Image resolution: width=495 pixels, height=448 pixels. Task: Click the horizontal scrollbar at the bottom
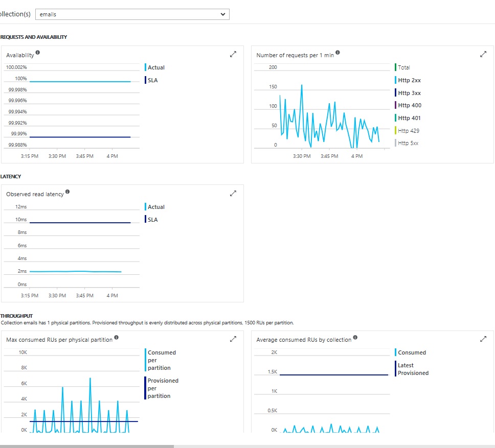tap(87, 446)
